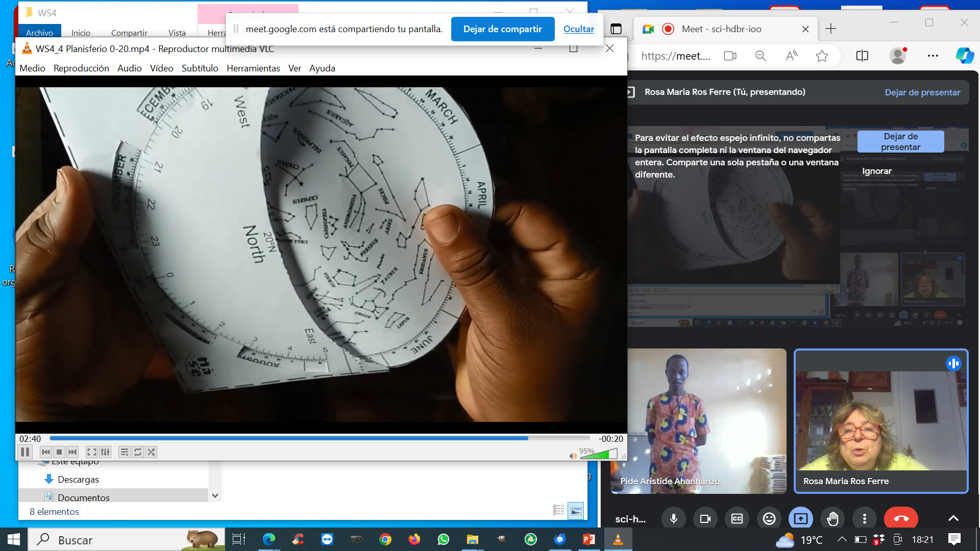Open the Archivo tab in Explorer
This screenshot has width=980, height=551.
click(x=39, y=32)
